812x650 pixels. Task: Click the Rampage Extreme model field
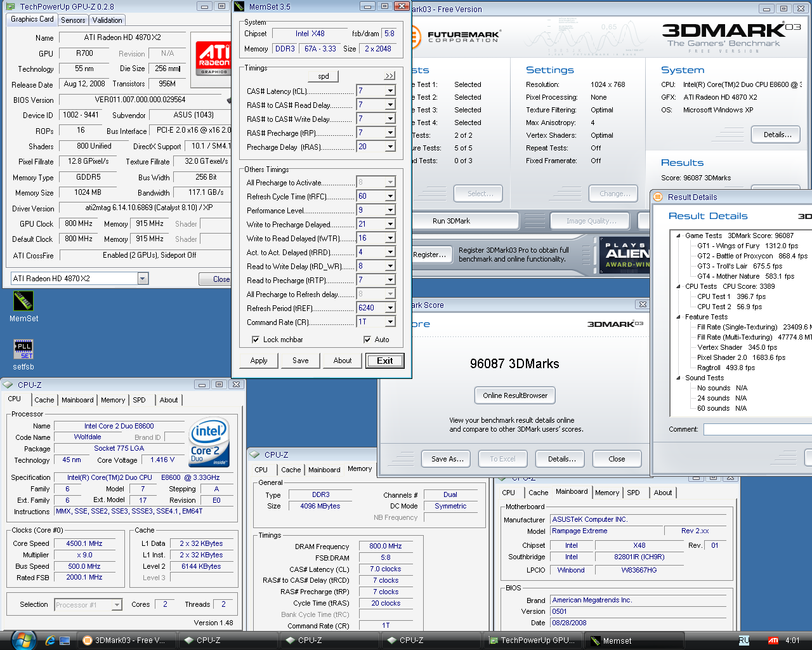click(606, 531)
